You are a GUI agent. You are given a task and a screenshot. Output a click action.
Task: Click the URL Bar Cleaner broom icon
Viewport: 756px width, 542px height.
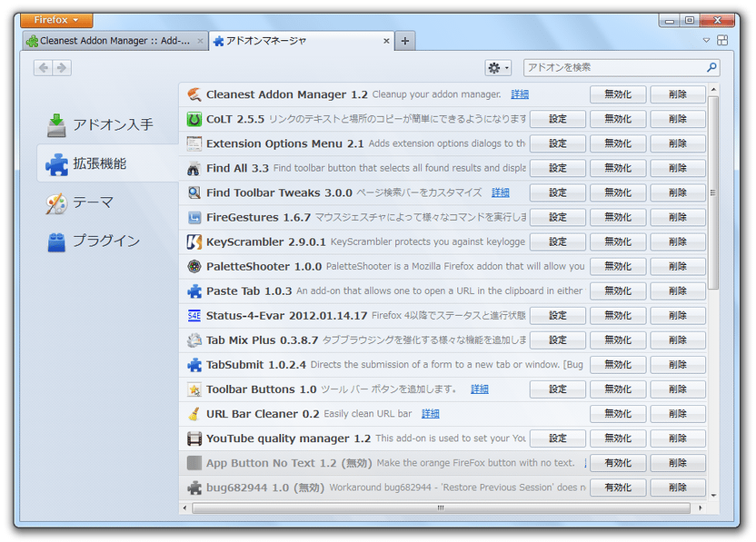[194, 414]
